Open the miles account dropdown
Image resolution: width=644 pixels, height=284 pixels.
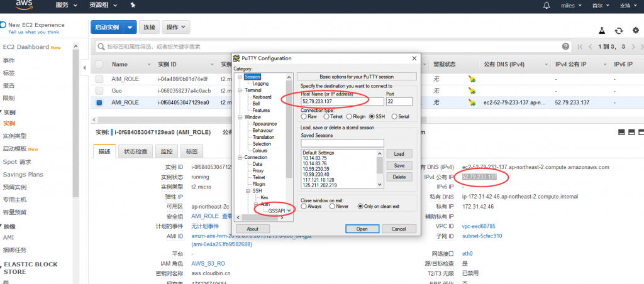click(x=571, y=5)
